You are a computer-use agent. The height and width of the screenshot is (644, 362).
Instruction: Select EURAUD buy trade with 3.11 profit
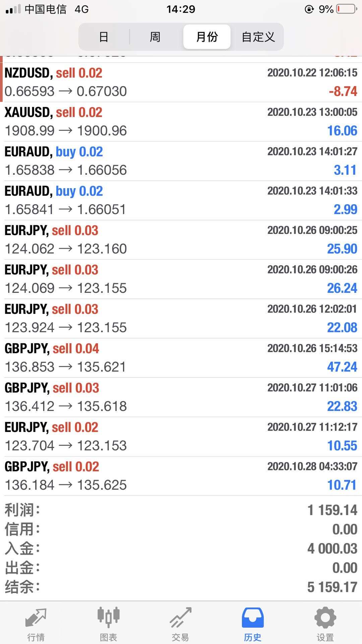[181, 161]
